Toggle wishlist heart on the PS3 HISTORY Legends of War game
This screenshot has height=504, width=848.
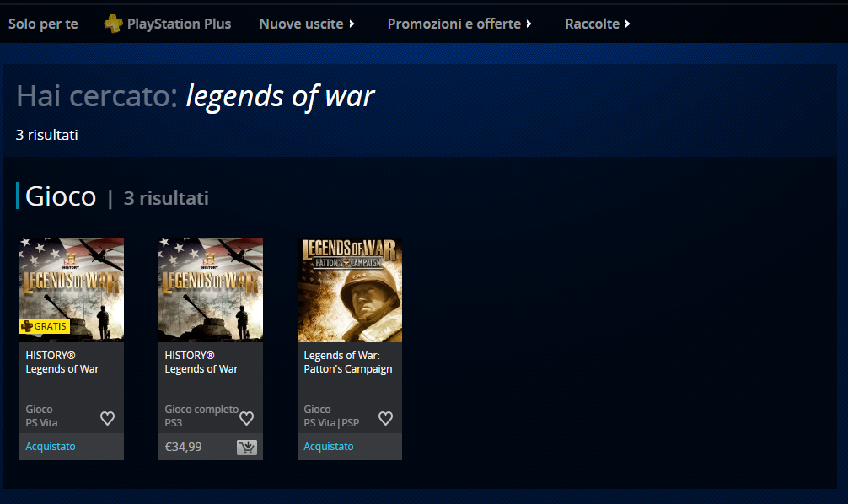[x=247, y=418]
